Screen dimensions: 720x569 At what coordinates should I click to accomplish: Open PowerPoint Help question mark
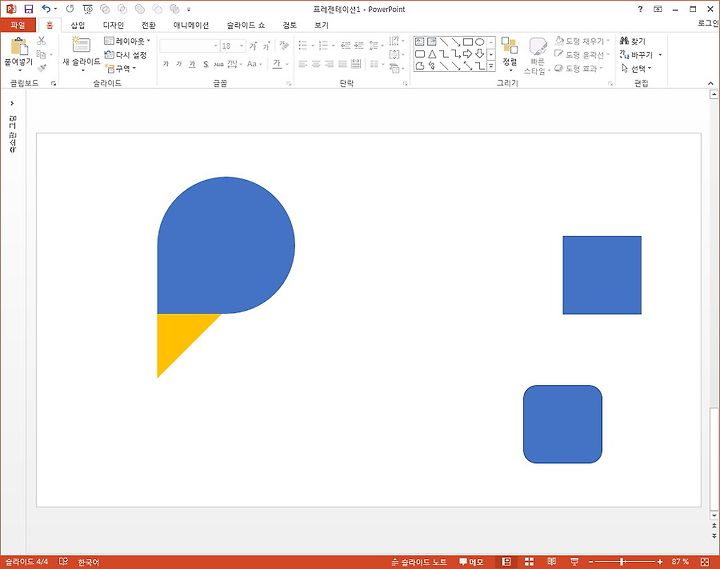pos(640,9)
